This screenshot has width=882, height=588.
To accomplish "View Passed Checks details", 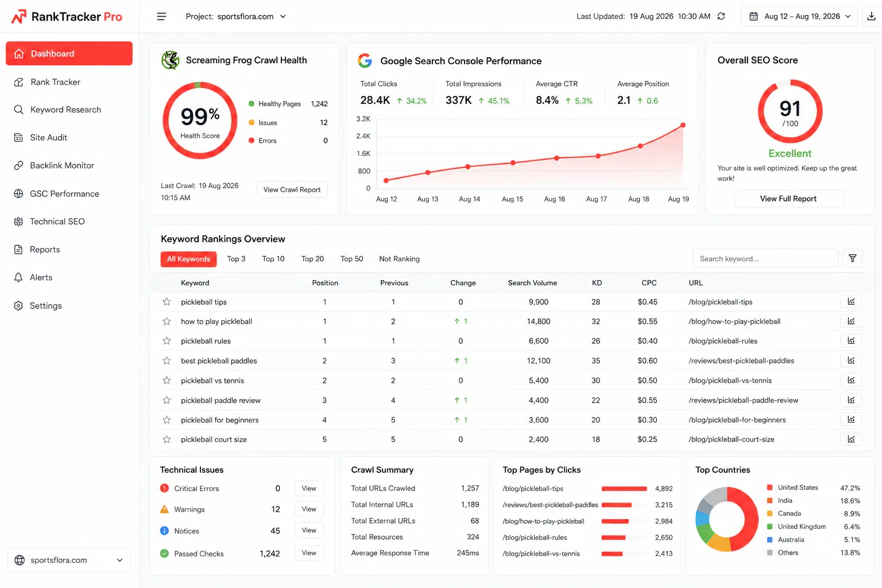I will (x=309, y=553).
